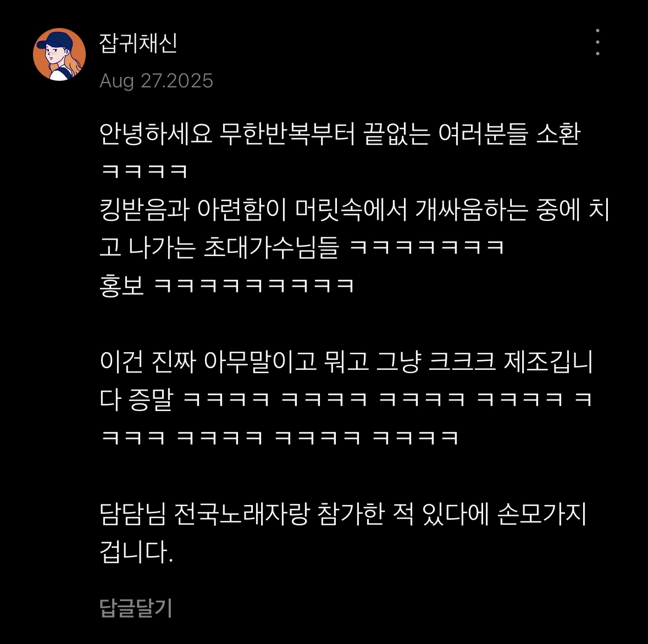The image size is (648, 644).
Task: Click the comment line starting with 킹받음과
Action: pyautogui.click(x=355, y=210)
